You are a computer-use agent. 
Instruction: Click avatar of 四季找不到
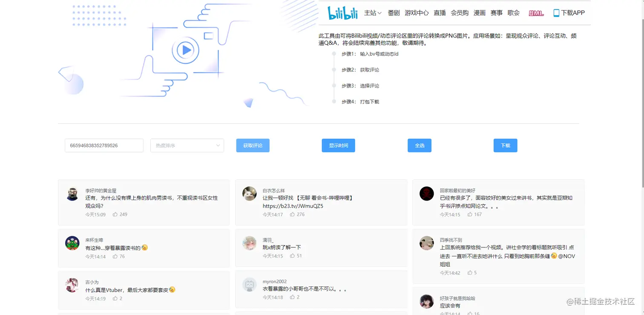coord(427,243)
